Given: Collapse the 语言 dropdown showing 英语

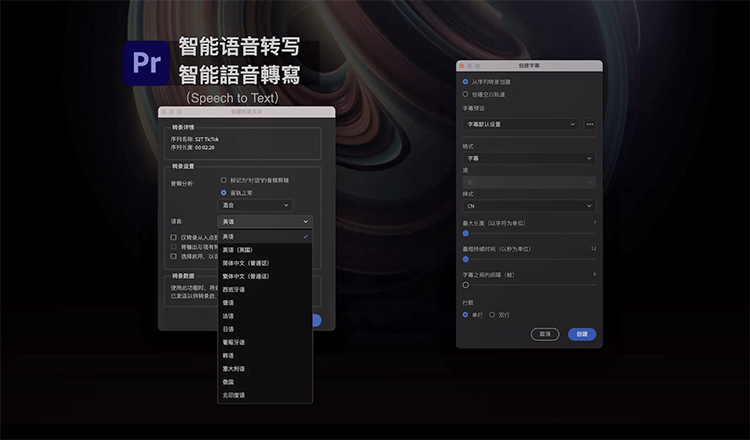Looking at the screenshot, I should [265, 221].
